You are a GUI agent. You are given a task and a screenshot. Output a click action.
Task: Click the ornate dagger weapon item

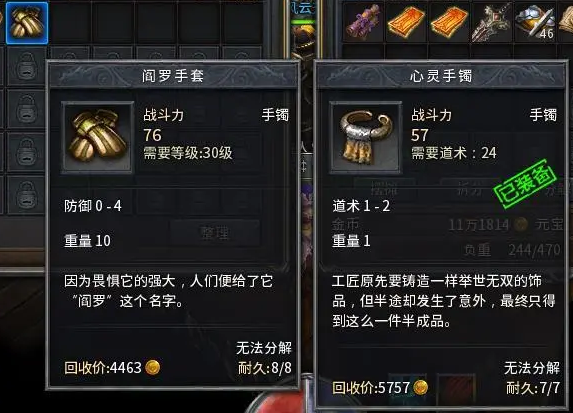pos(491,22)
